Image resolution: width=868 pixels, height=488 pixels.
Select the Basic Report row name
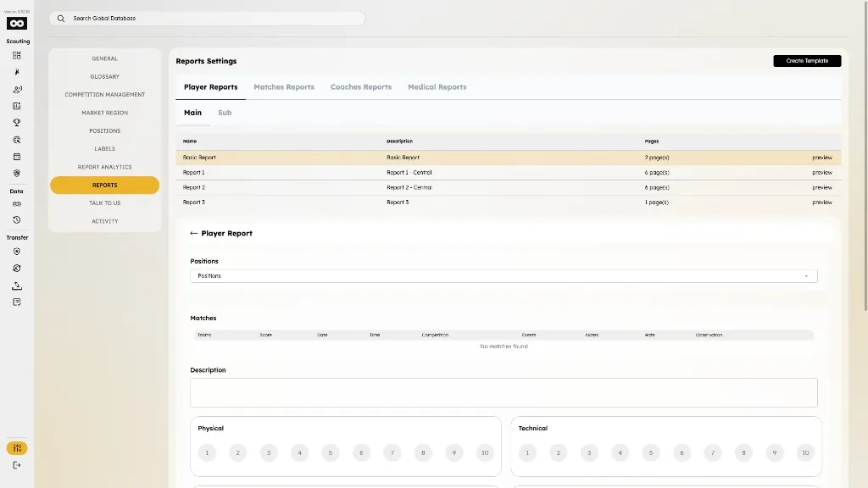pyautogui.click(x=199, y=158)
